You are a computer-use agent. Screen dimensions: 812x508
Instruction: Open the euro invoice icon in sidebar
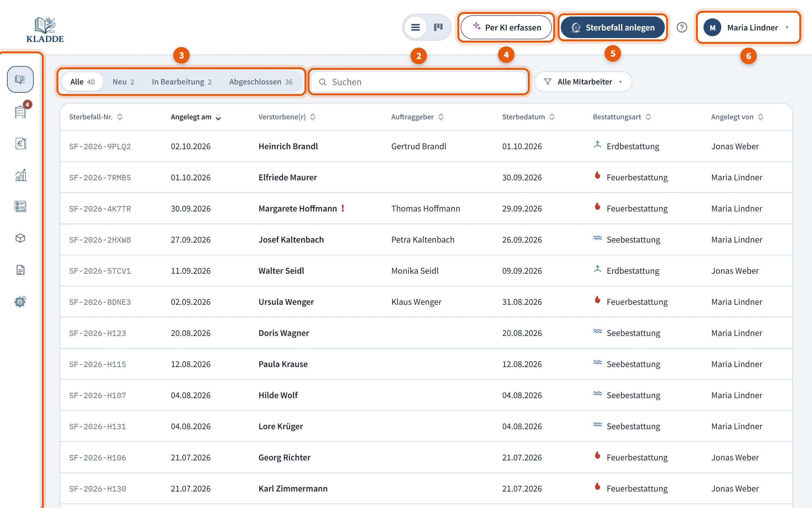[21, 144]
